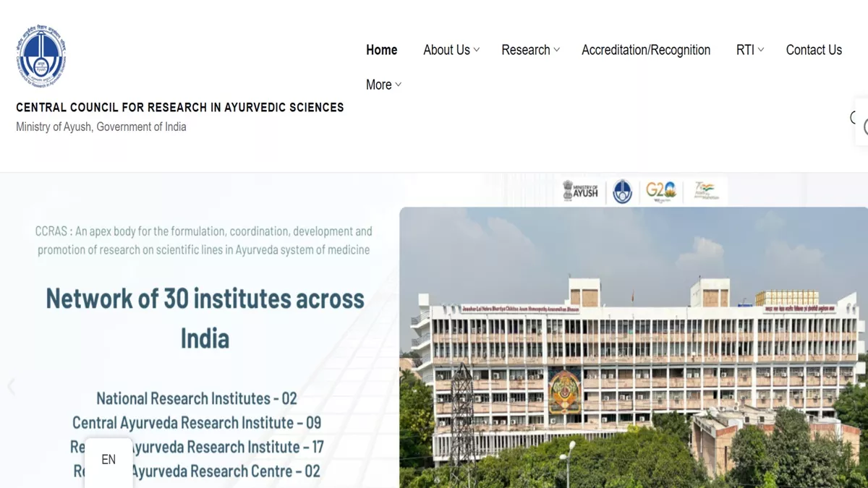The height and width of the screenshot is (488, 868).
Task: Click the site title Central Council for Research in Ayurvedic Sciences
Action: pyautogui.click(x=180, y=108)
